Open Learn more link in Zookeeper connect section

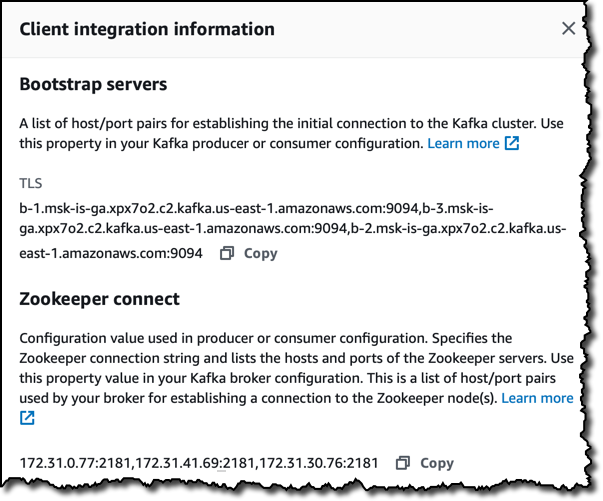[537, 398]
